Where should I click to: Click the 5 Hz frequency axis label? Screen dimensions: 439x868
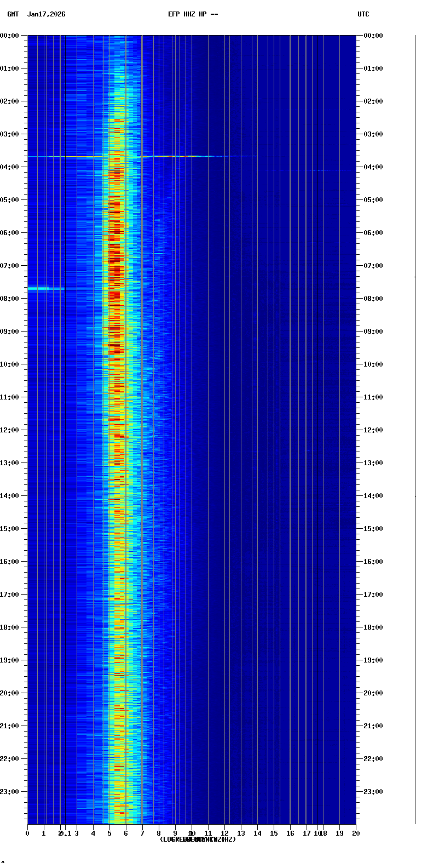click(109, 833)
